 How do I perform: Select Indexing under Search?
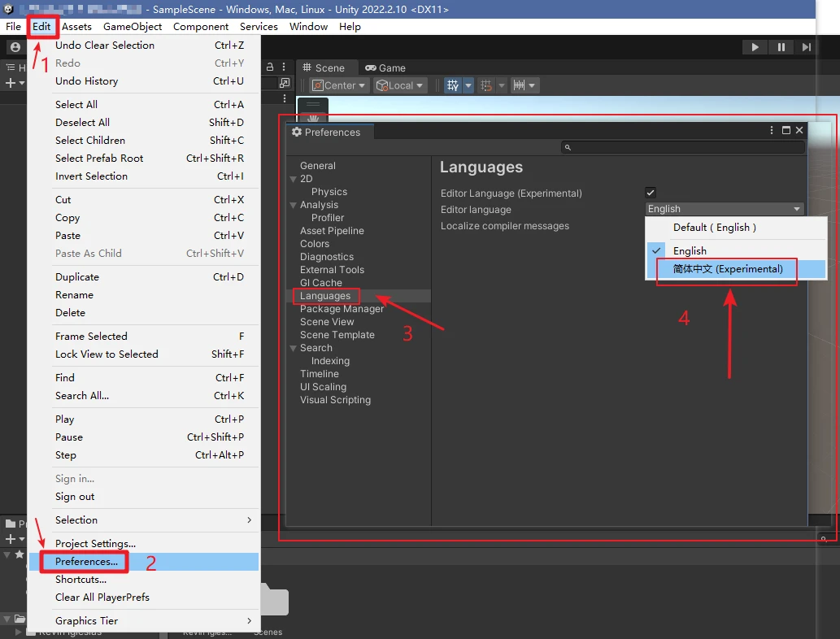click(330, 361)
